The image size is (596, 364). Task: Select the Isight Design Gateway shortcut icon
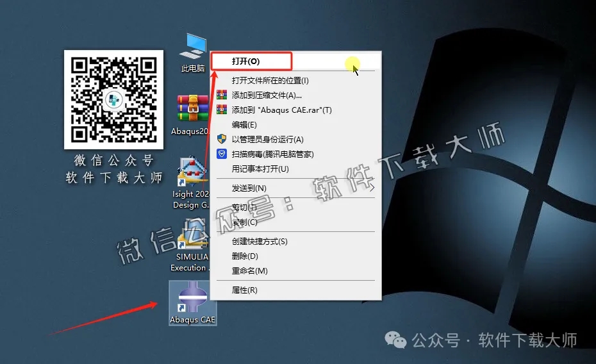(192, 183)
